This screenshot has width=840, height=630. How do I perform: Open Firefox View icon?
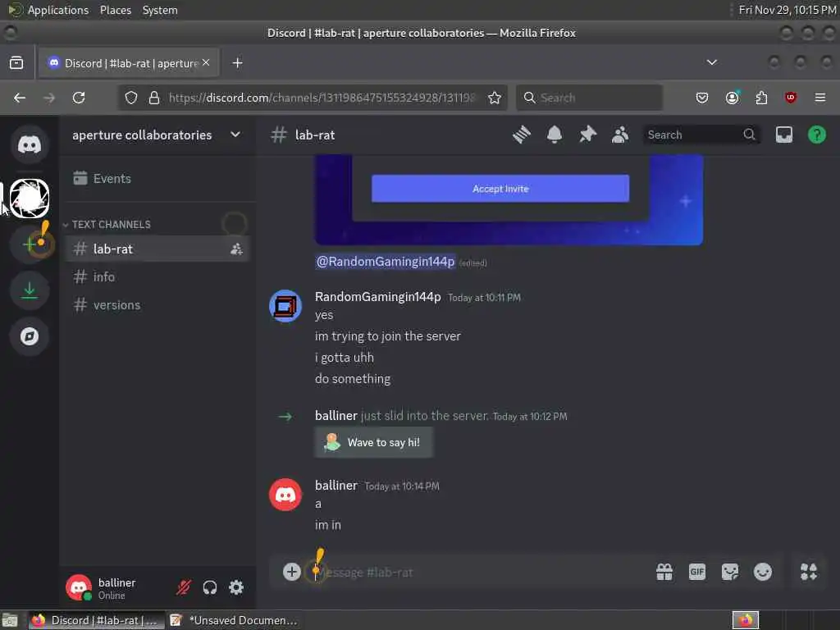coord(16,63)
